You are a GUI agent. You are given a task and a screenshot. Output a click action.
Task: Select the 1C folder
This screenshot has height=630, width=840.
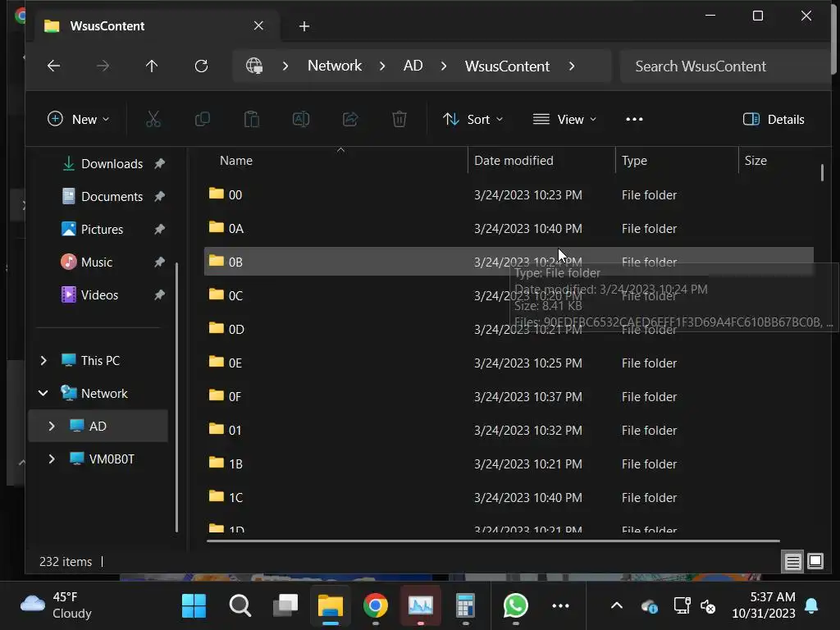(509, 498)
